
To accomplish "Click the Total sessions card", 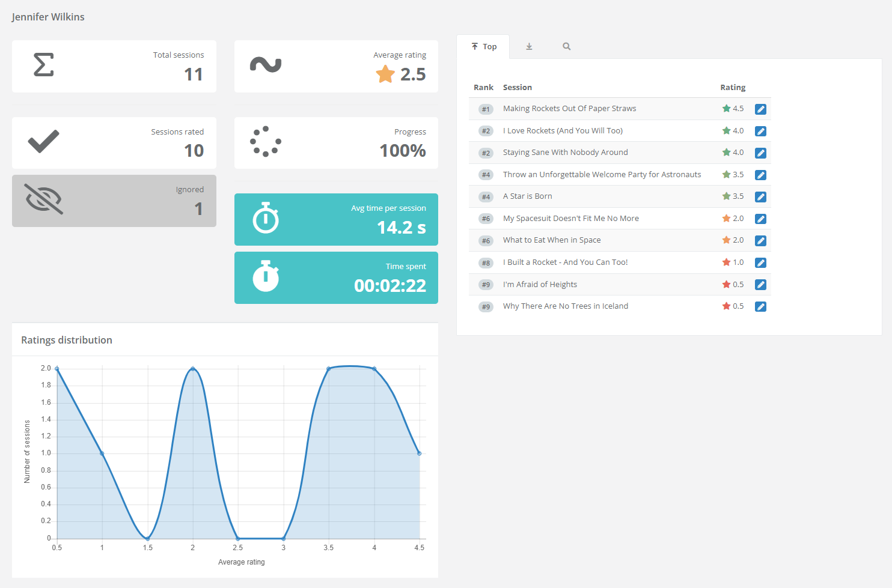I will (x=114, y=67).
